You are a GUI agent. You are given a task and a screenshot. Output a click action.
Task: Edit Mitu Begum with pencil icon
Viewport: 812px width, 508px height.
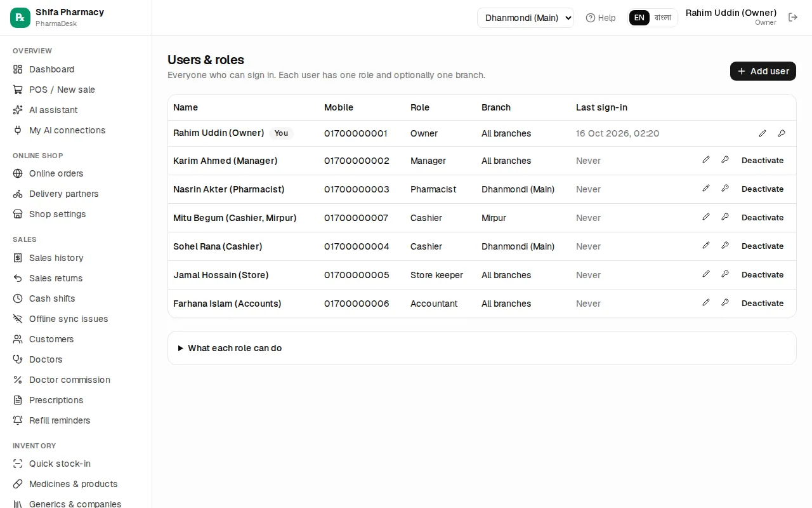pos(706,217)
